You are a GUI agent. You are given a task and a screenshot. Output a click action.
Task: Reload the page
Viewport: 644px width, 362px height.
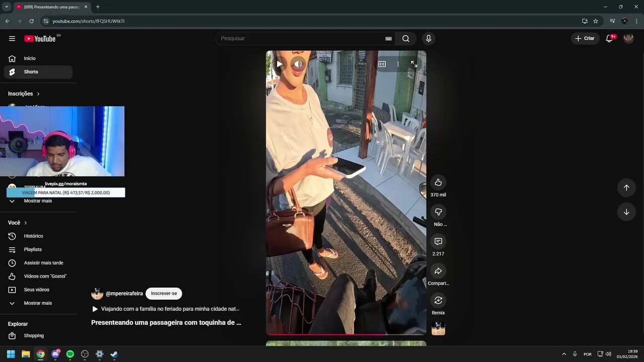[x=31, y=21]
